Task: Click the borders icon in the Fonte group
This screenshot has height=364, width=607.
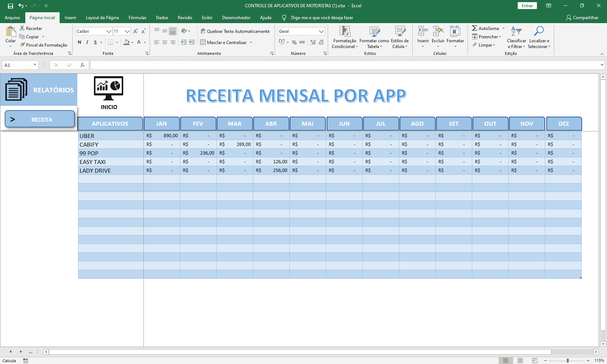Action: pos(111,42)
